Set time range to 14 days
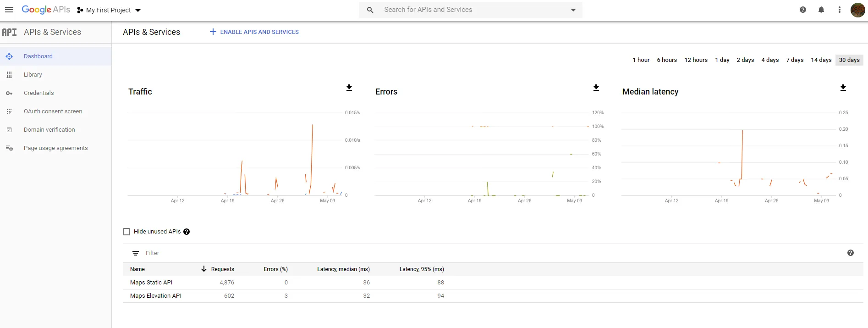Image resolution: width=868 pixels, height=328 pixels. point(821,60)
